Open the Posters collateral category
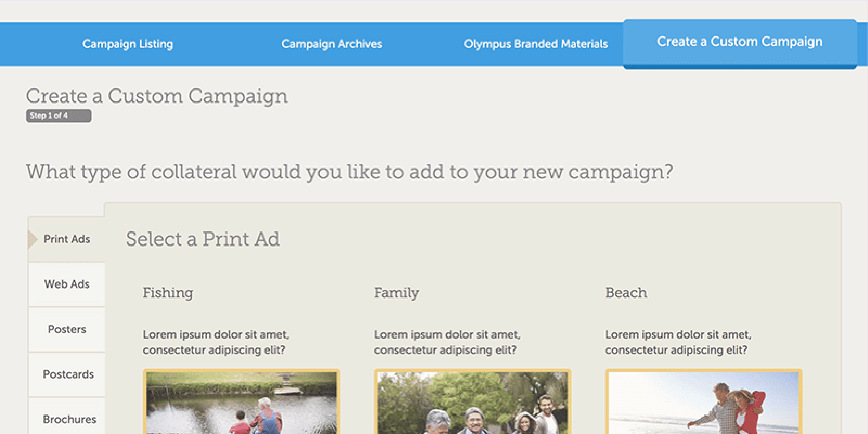This screenshot has width=868, height=434. coord(67,329)
